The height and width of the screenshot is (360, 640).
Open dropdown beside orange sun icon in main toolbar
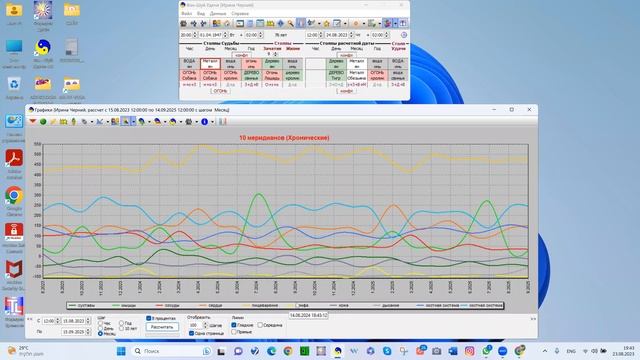point(363,24)
